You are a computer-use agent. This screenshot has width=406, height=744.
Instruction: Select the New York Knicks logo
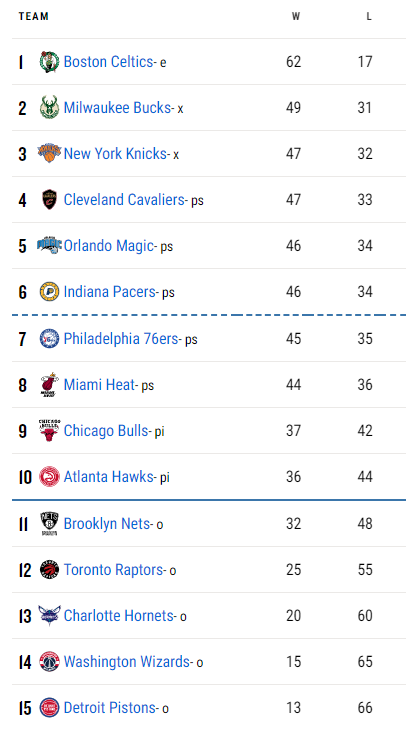(x=49, y=154)
